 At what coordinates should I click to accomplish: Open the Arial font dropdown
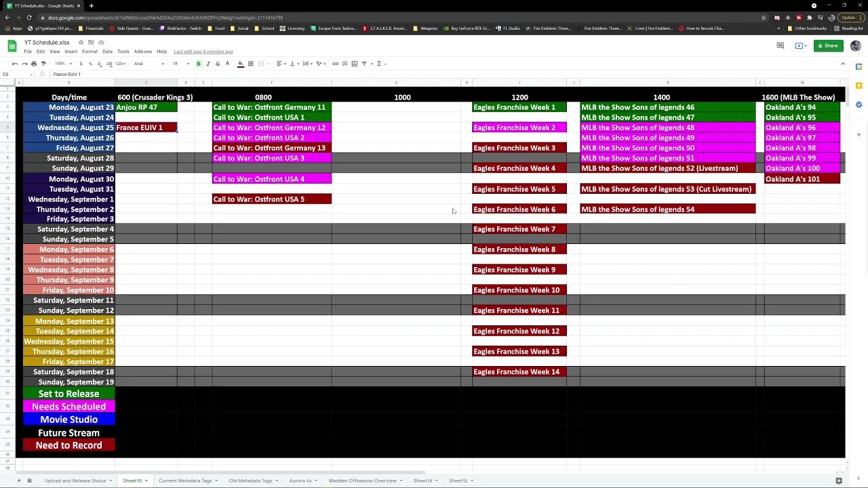tap(149, 64)
